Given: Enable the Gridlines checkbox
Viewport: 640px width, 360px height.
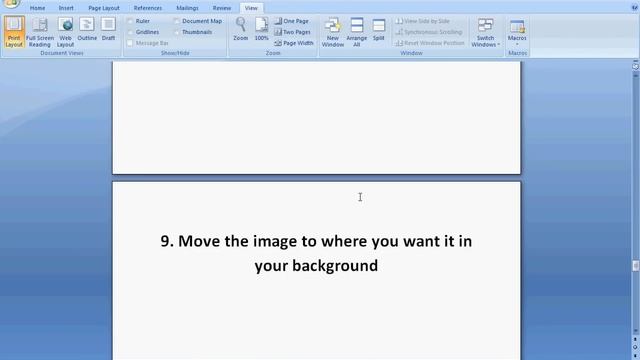Looking at the screenshot, I should (130, 32).
